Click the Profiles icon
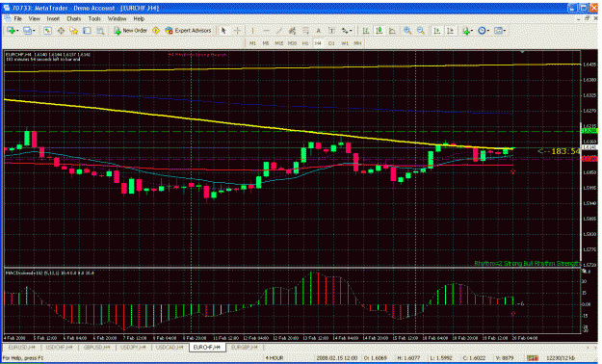This screenshot has width=602, height=364. [x=27, y=31]
